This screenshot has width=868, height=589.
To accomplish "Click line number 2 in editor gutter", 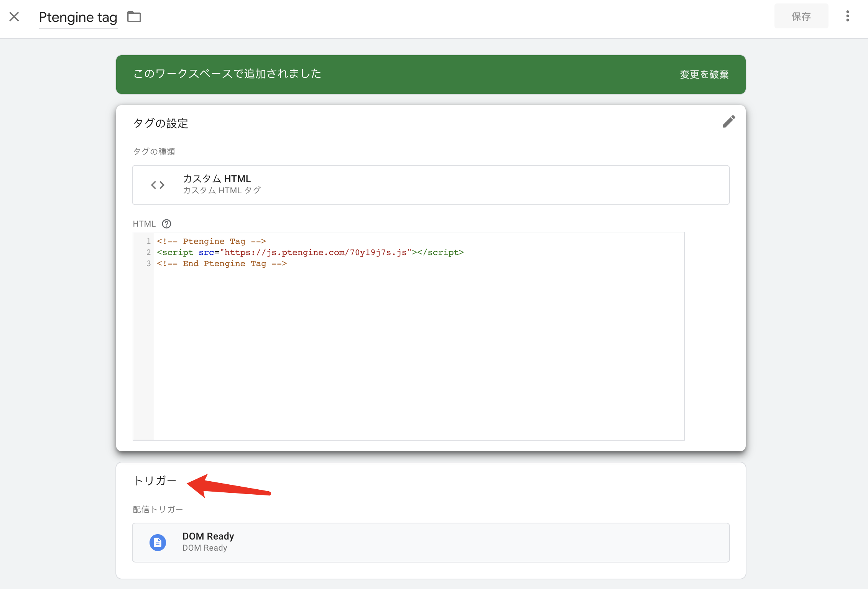I will coord(148,252).
